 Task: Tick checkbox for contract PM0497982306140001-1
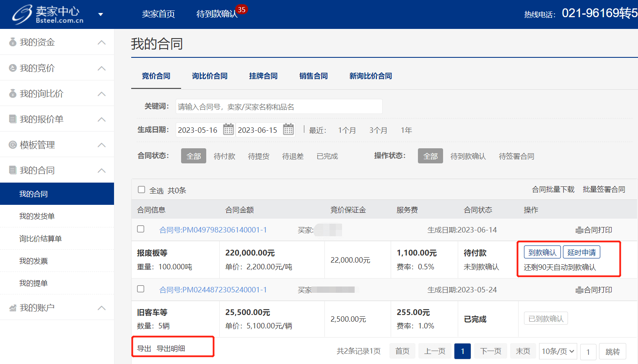coord(141,229)
